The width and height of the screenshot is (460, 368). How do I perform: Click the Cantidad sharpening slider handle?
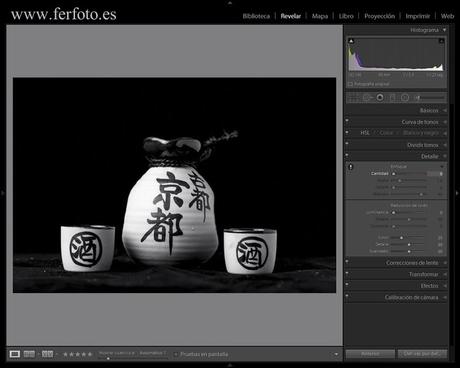(393, 174)
